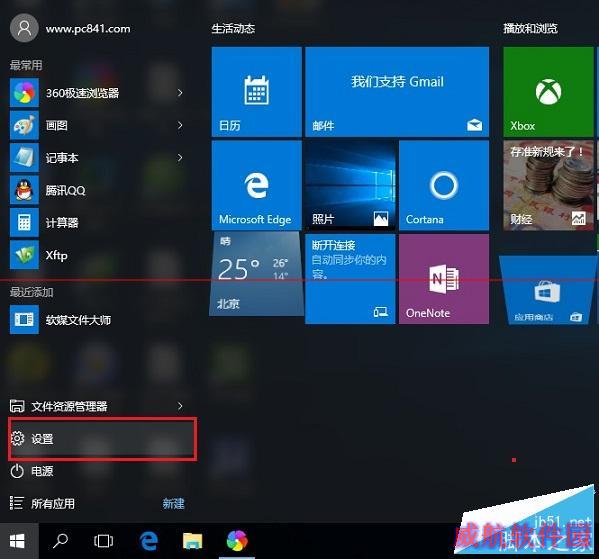Expand the 记事本 jump list arrow
Viewport: 599px width, 559px height.
(x=180, y=158)
